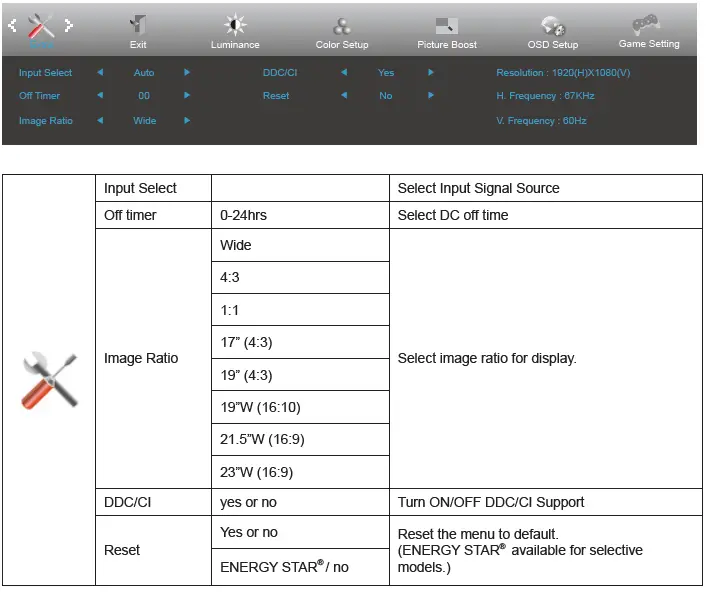This screenshot has height=593, width=707.
Task: Click the 17" (4:3) table cell
Action: click(300, 342)
